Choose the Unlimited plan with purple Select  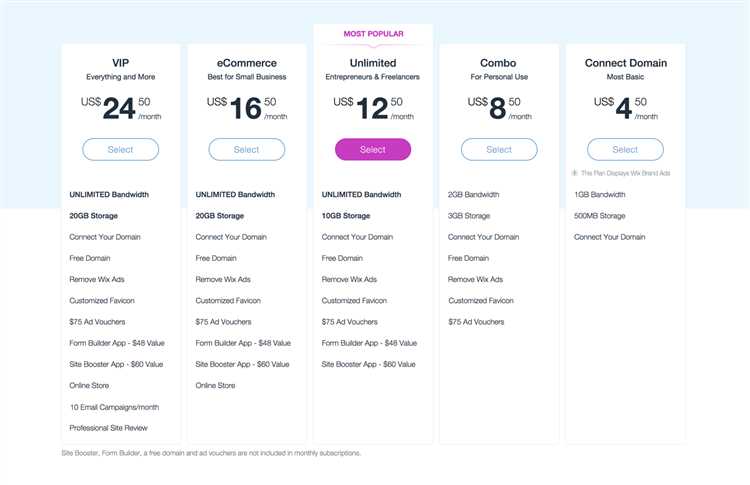[373, 150]
